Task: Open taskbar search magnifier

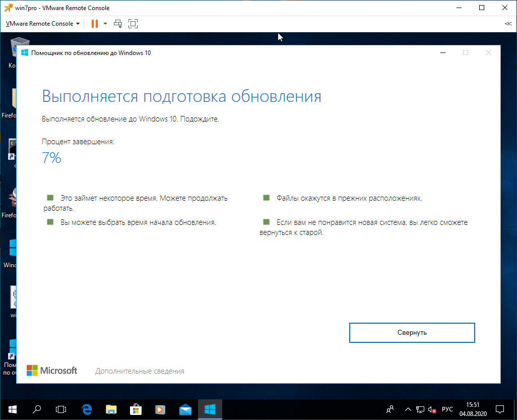Action: [x=37, y=409]
